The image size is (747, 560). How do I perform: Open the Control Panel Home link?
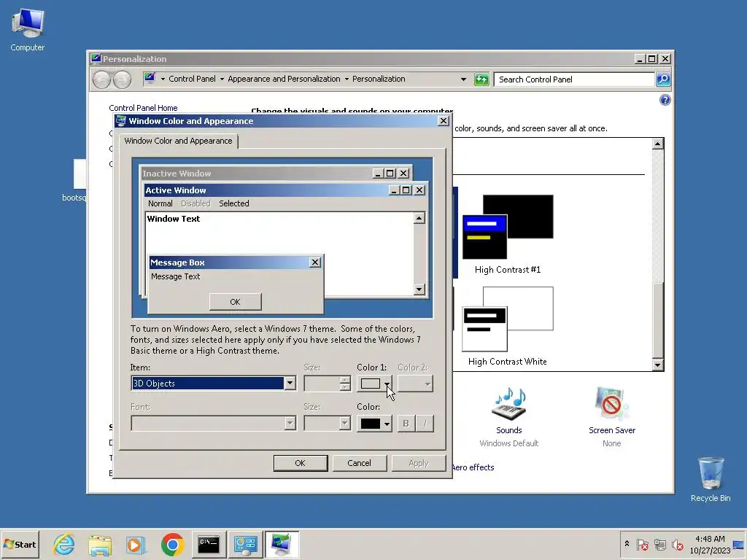coord(143,108)
